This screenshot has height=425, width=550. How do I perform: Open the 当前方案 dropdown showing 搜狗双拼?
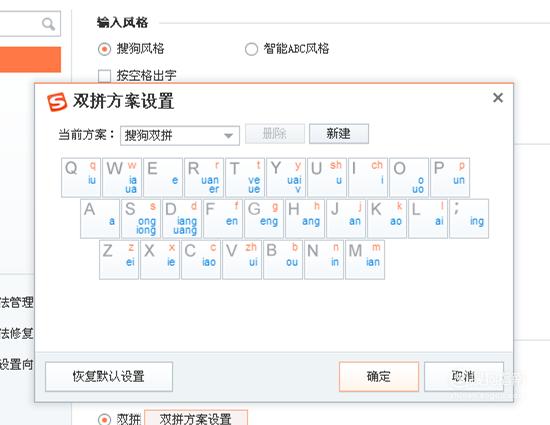tap(180, 135)
